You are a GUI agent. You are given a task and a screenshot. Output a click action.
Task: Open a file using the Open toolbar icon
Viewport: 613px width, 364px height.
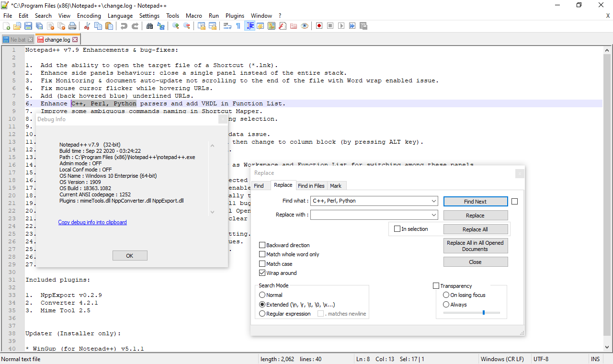tap(17, 26)
